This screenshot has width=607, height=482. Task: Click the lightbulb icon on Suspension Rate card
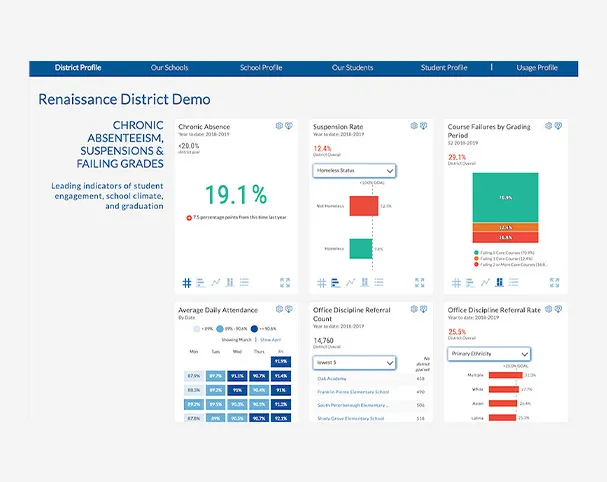coord(424,126)
